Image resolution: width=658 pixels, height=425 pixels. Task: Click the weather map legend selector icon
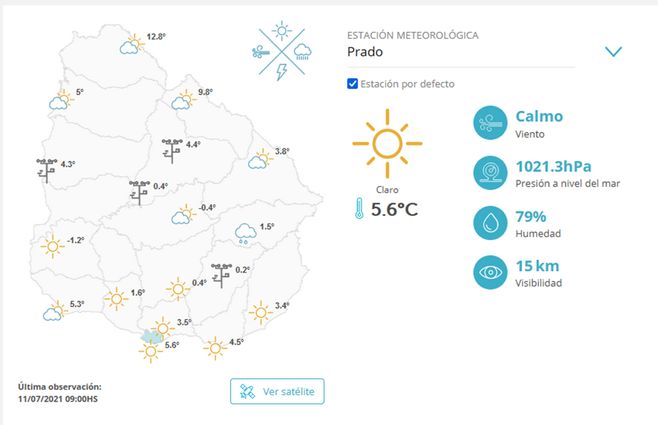coord(282,50)
